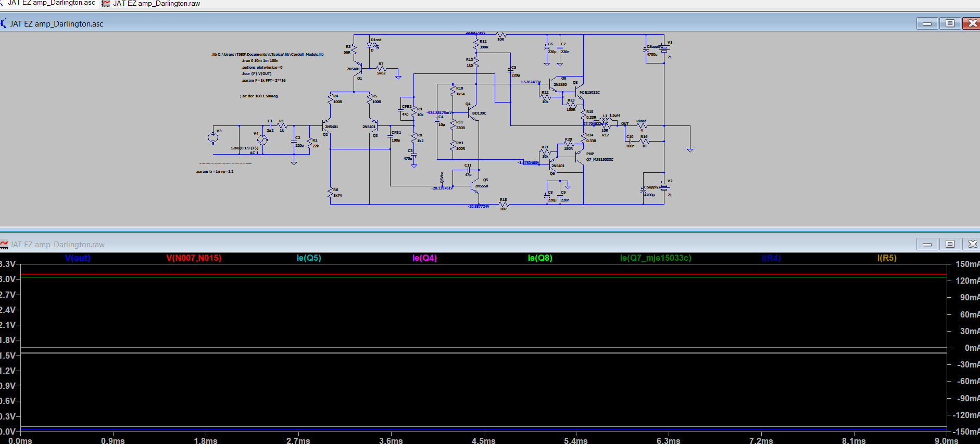The height and width of the screenshot is (444, 980).
Task: Select the Ie(Q7_mje15033c) trace label
Action: click(656, 258)
